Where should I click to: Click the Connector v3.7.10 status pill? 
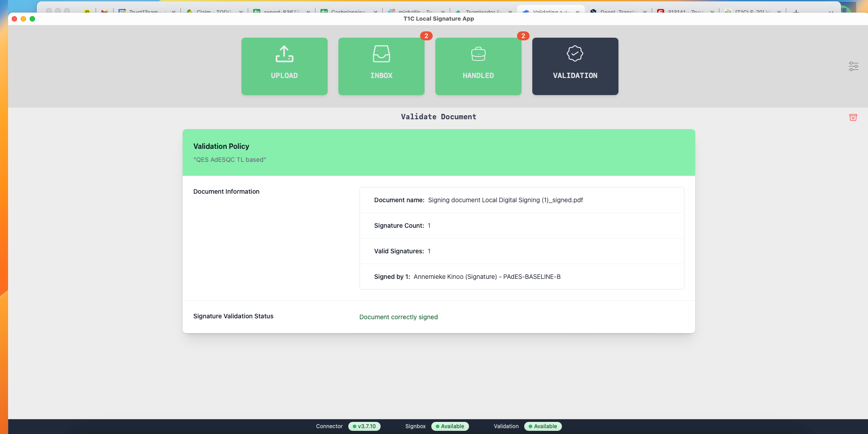pos(364,426)
